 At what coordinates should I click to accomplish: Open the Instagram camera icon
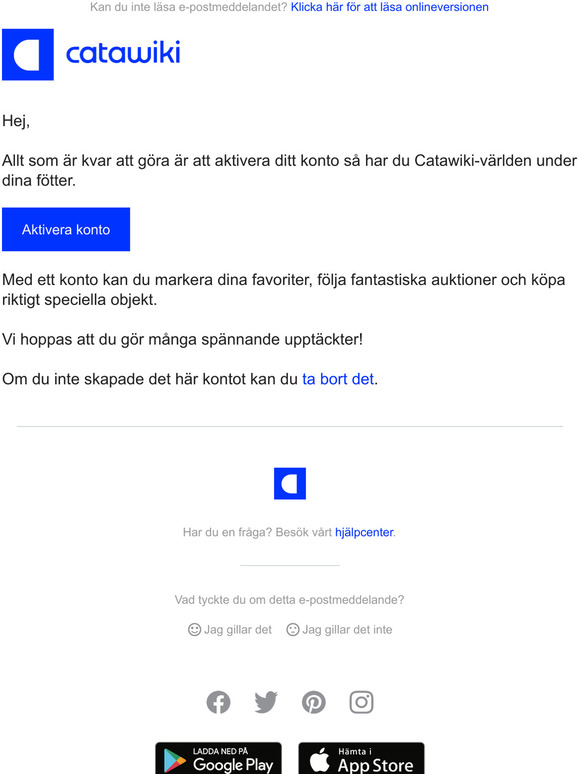click(x=361, y=702)
